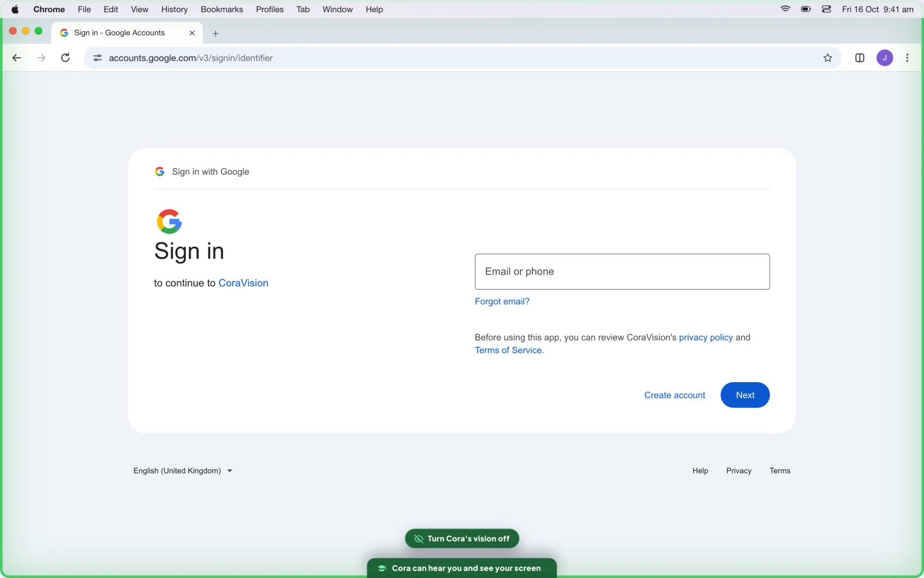This screenshot has height=578, width=924.
Task: Click the browser back arrow
Action: coord(17,58)
